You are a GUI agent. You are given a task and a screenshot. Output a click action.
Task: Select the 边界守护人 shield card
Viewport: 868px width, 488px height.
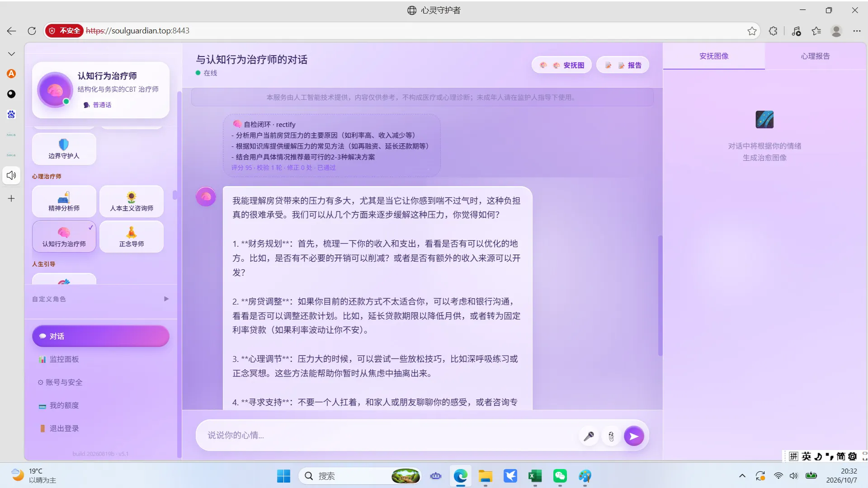tap(64, 149)
